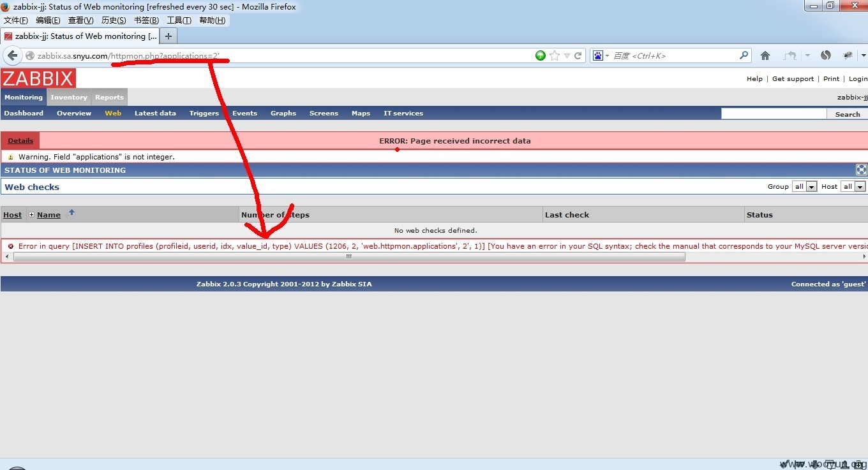
Task: Select the zabbix-jj Status of Web monitoring tab
Action: (x=80, y=36)
